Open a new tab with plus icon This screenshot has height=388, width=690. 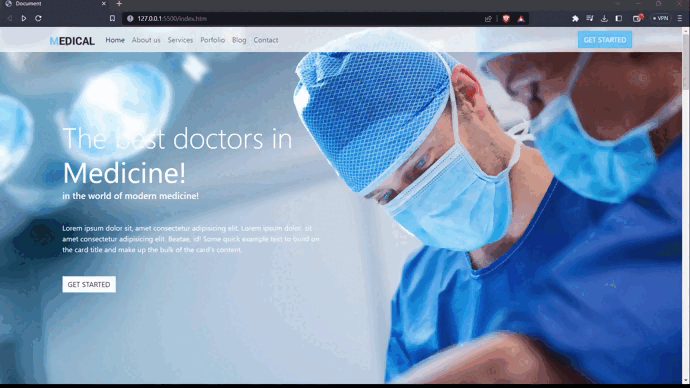(x=119, y=4)
